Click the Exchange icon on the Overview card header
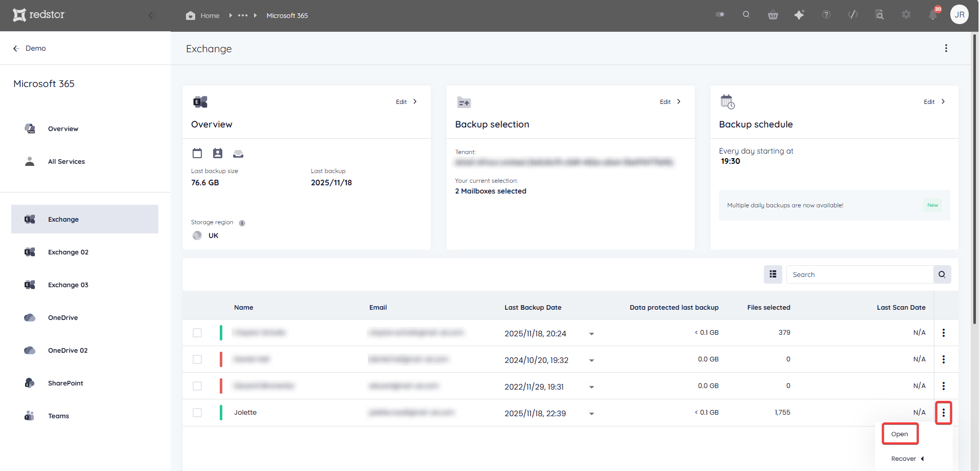980x471 pixels. point(200,102)
